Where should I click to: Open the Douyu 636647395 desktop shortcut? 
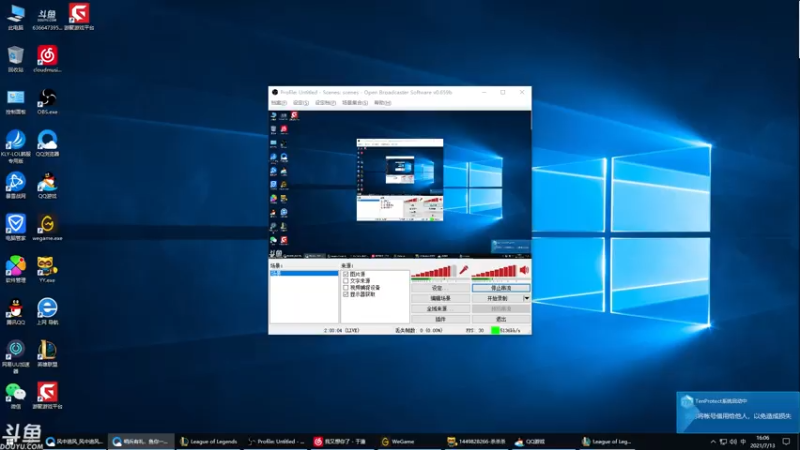point(47,17)
